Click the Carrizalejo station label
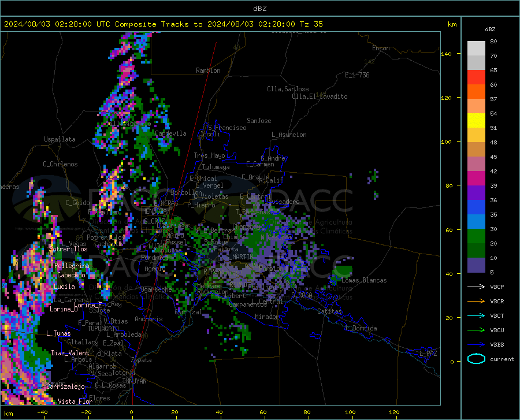520x420 pixels. [65, 386]
